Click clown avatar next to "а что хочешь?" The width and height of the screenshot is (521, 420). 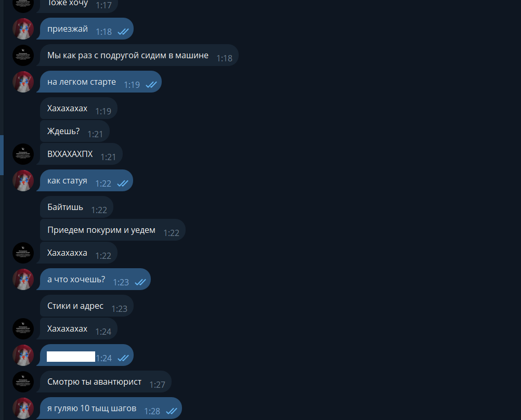(x=23, y=280)
